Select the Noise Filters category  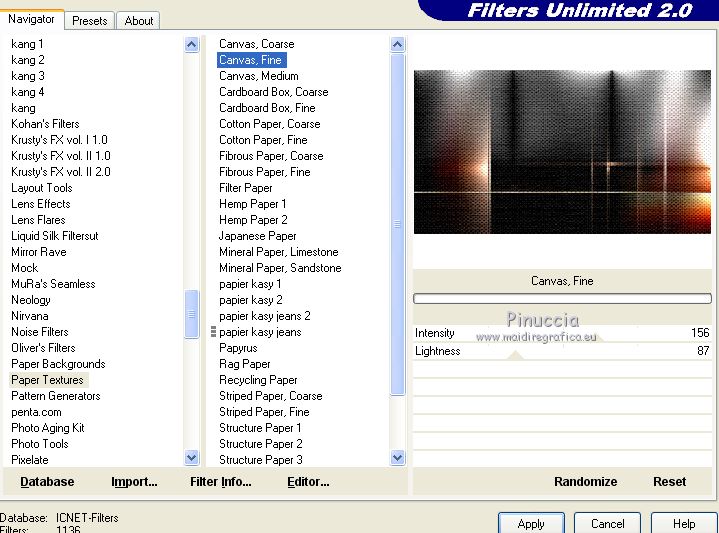(x=39, y=332)
